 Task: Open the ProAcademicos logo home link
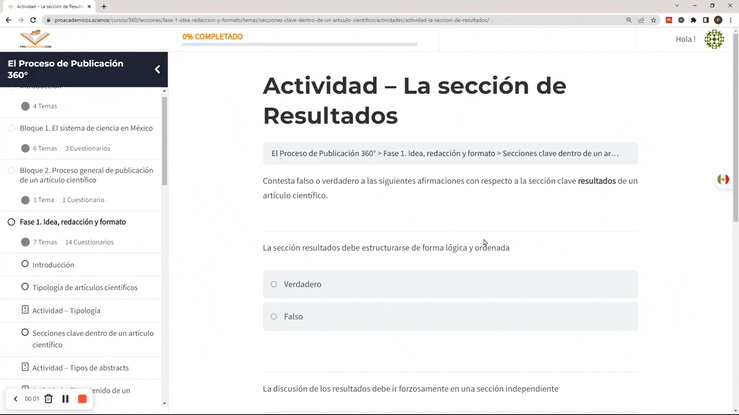pos(35,39)
